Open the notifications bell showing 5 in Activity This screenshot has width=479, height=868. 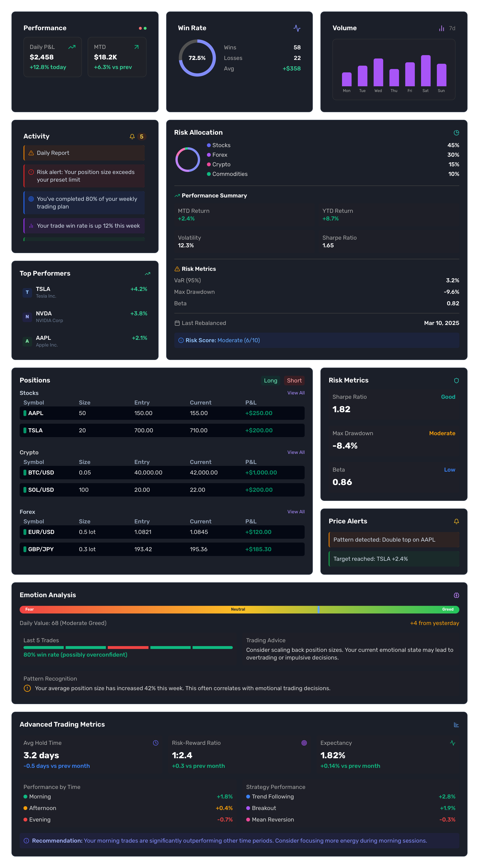[x=132, y=136]
